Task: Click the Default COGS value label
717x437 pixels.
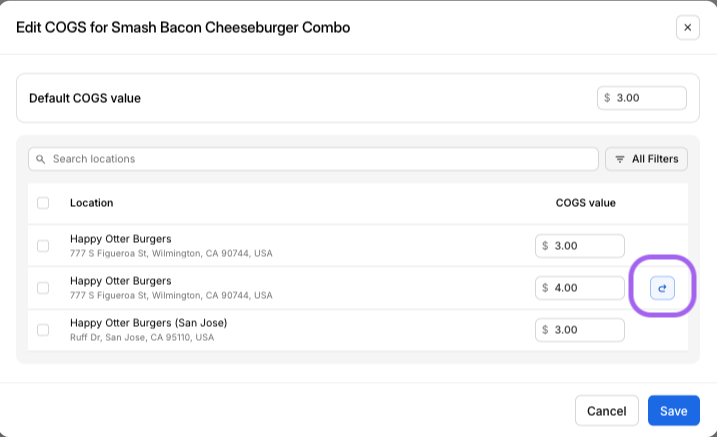Action: (x=85, y=98)
